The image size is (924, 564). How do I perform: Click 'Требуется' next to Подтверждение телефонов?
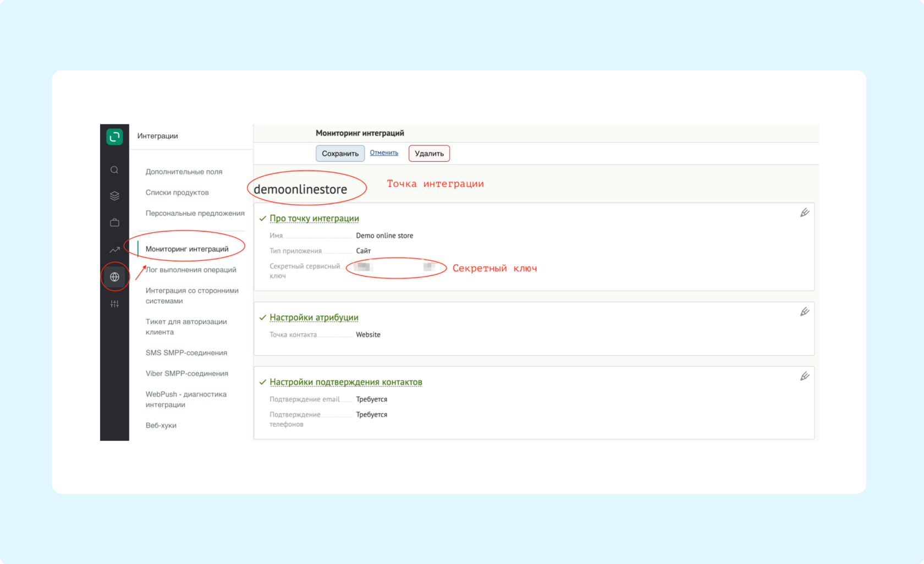[371, 415]
